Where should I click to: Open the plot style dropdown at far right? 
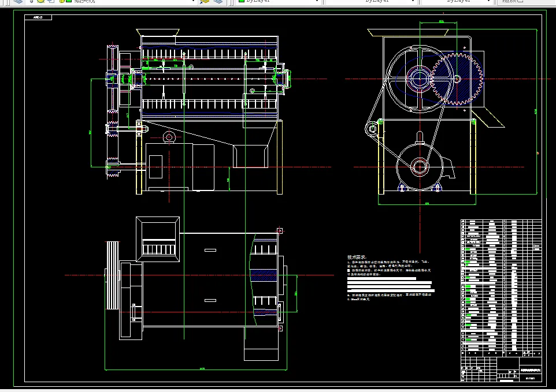coord(526,1)
